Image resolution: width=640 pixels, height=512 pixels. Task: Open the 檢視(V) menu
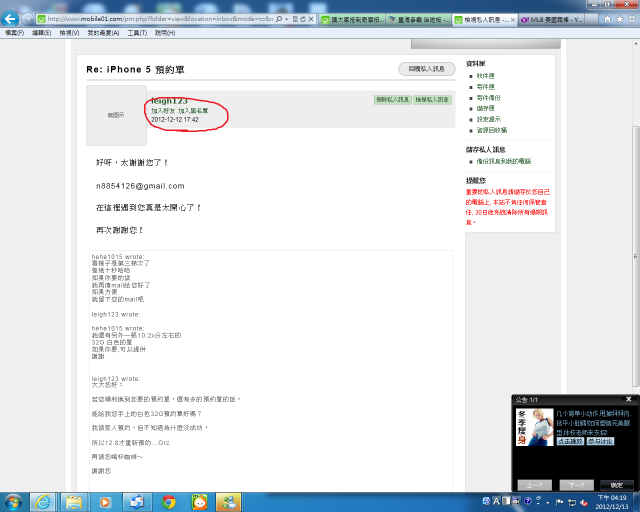click(x=69, y=33)
